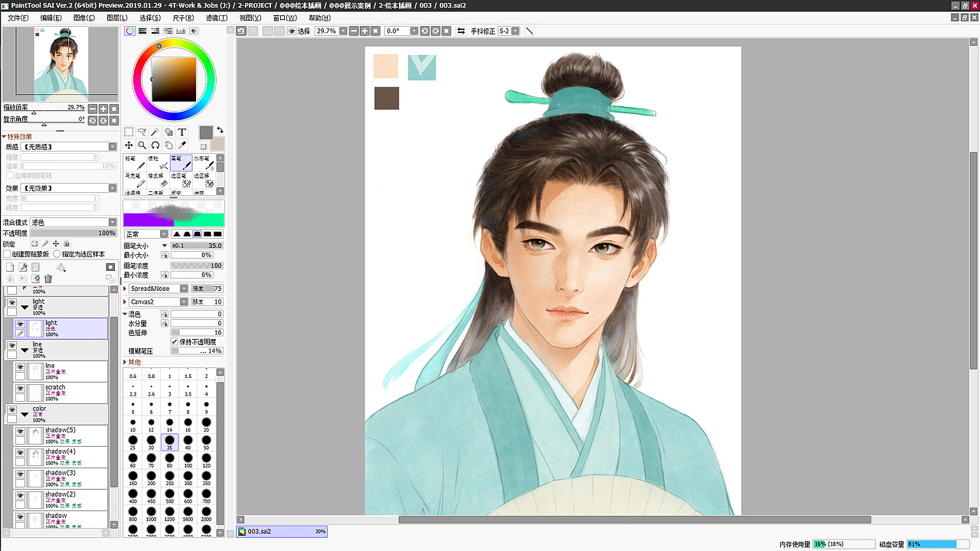Screen dimensions: 980x551
Task: Hide the shadow(3) layer
Action: (x=21, y=474)
